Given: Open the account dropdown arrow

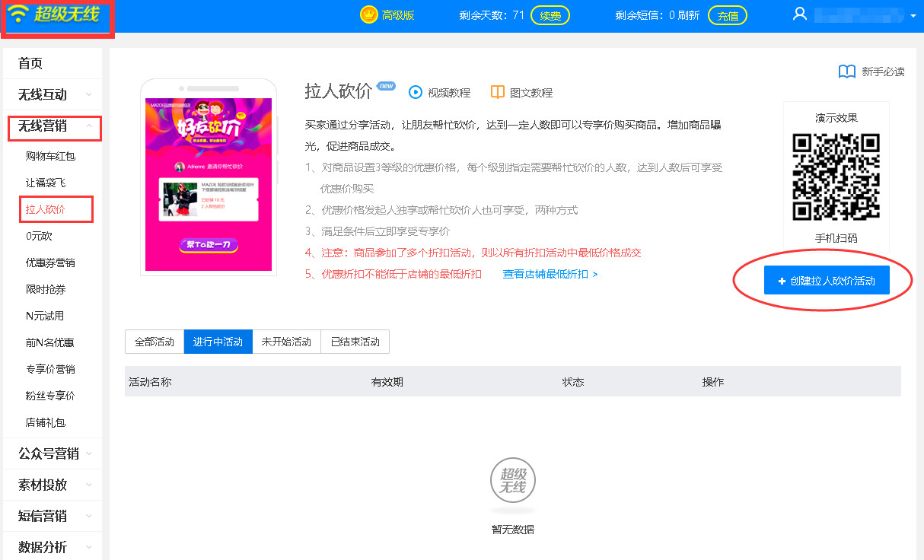Looking at the screenshot, I should click(913, 15).
